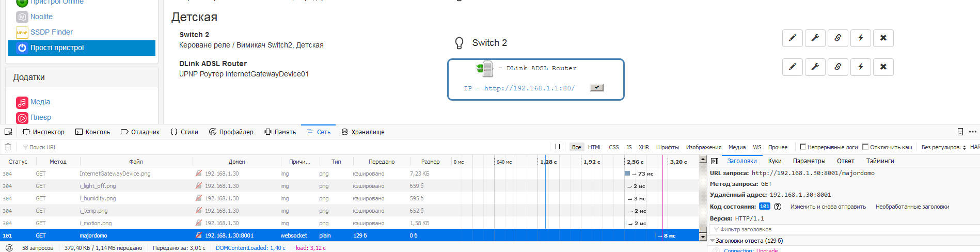Toggle the JS request filter
This screenshot has height=252, width=980.
629,147
